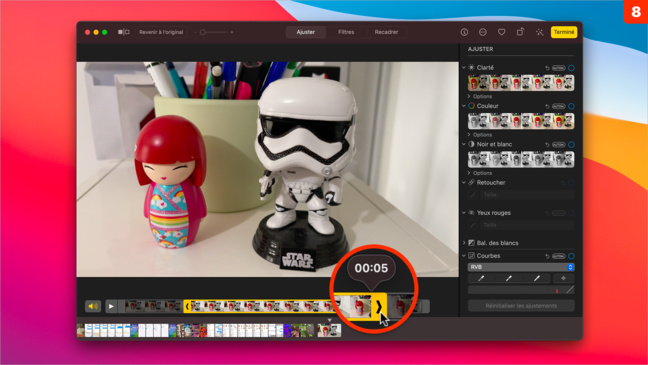Rotate the video using the rotate icon
Viewport: 648px width, 365px height.
520,32
